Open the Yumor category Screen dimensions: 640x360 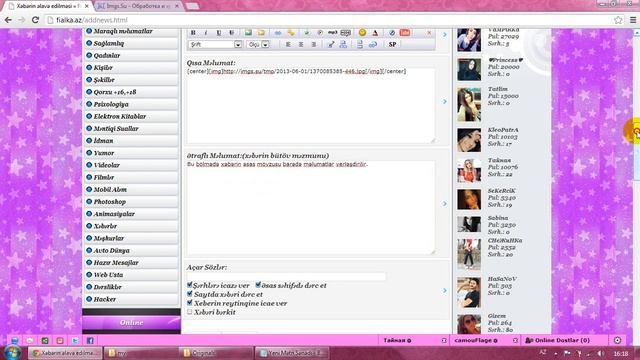tap(131, 153)
